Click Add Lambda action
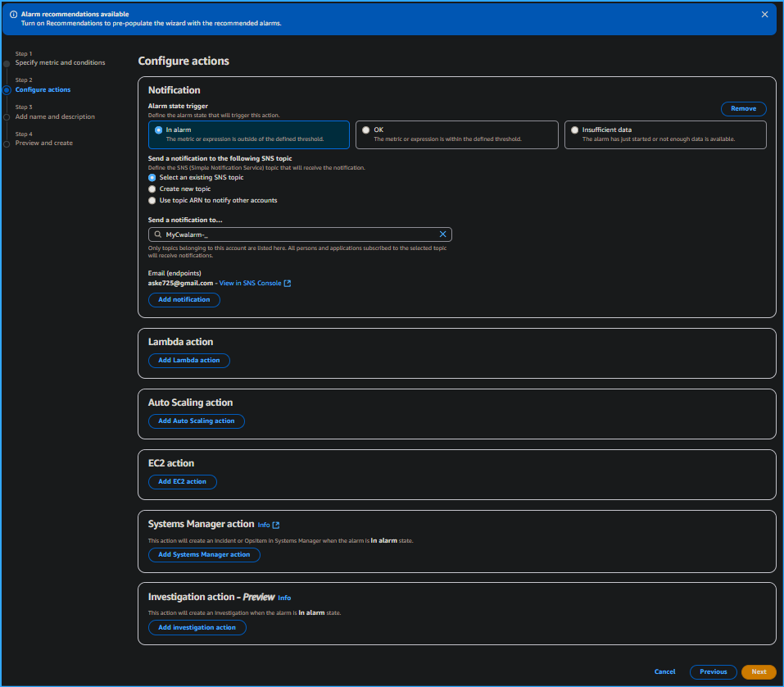 coord(189,361)
